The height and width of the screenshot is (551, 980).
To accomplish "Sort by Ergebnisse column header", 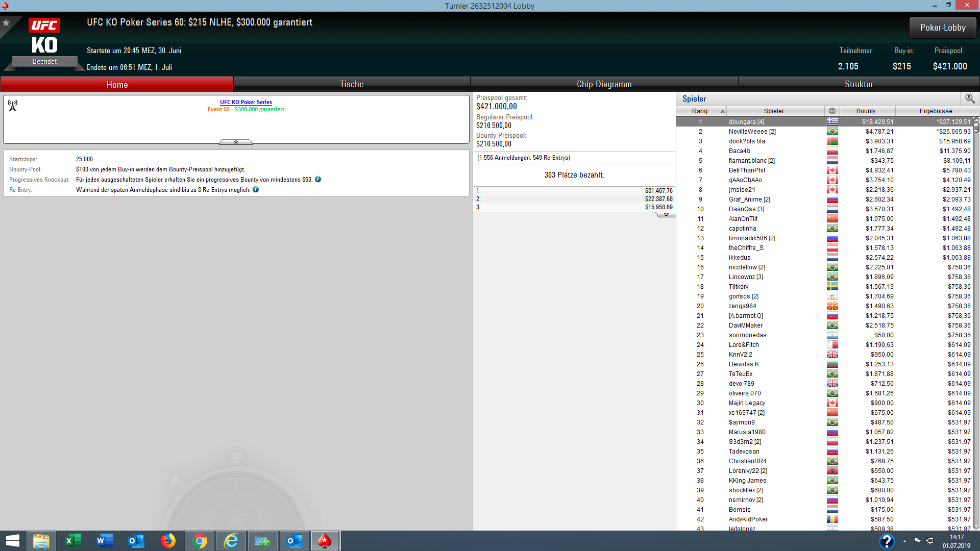I will [x=935, y=111].
